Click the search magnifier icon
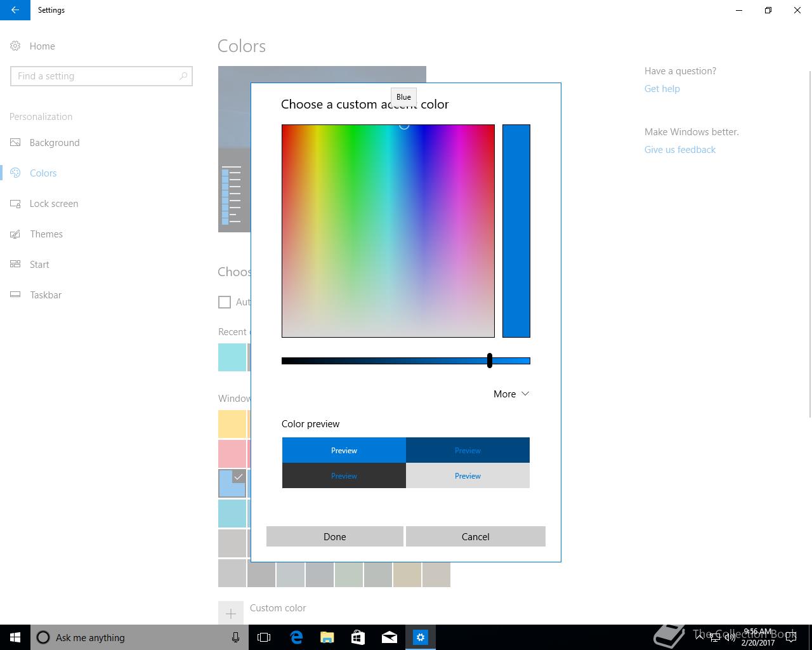Screen dimensions: 812x650 (183, 76)
